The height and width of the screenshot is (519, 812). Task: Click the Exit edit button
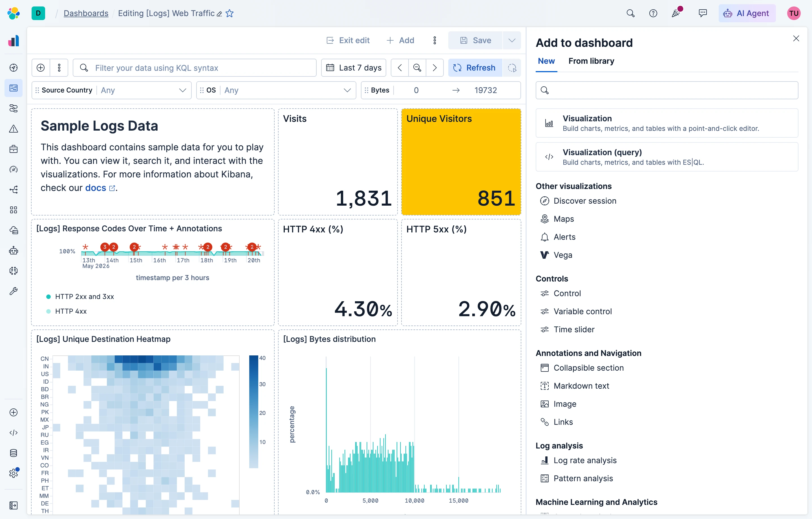click(x=348, y=41)
